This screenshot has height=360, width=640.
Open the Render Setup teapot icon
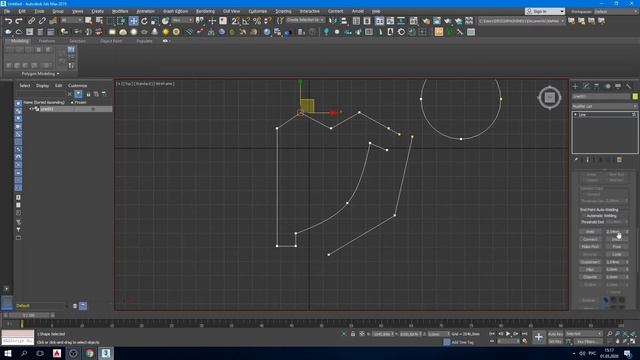(x=426, y=21)
